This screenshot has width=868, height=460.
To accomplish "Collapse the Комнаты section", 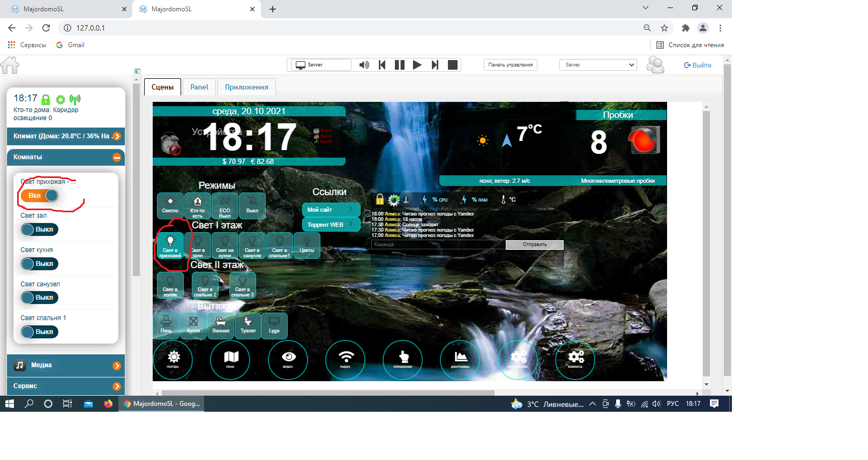I will [116, 157].
